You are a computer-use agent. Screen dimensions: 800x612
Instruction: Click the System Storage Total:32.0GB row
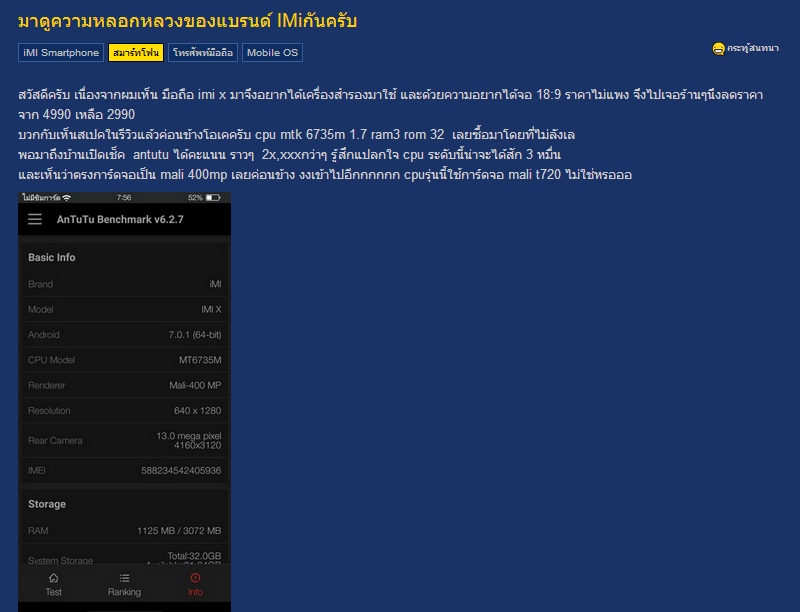click(x=124, y=555)
